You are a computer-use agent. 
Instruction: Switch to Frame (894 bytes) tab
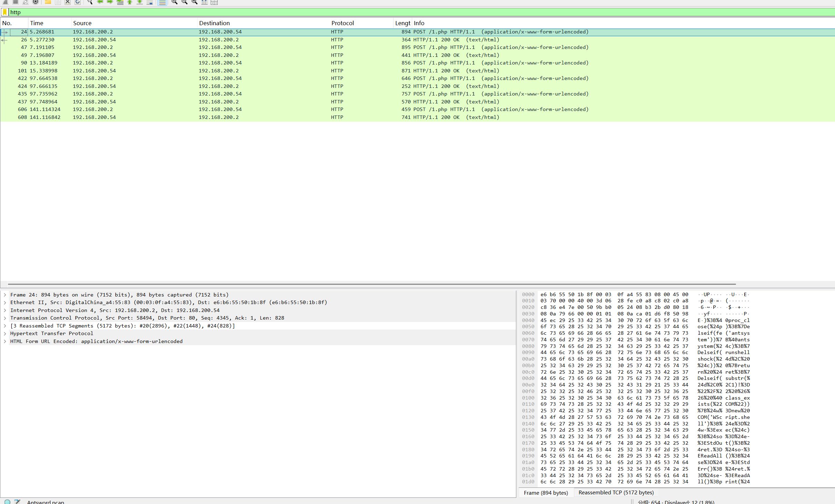(x=546, y=493)
